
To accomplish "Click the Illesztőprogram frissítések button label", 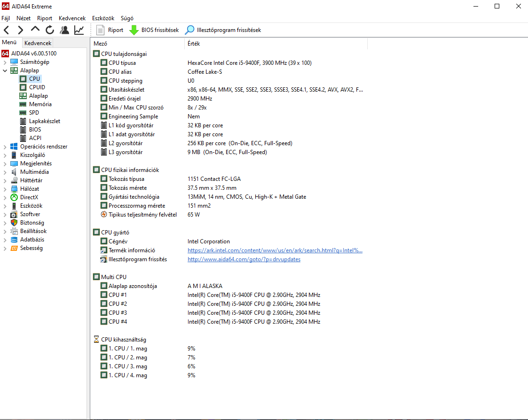I will coord(229,30).
